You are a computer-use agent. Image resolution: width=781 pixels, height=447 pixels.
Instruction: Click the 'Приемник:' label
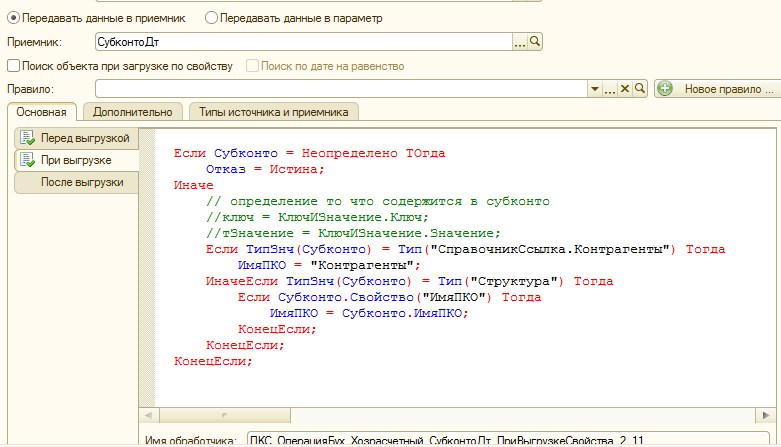[34, 42]
